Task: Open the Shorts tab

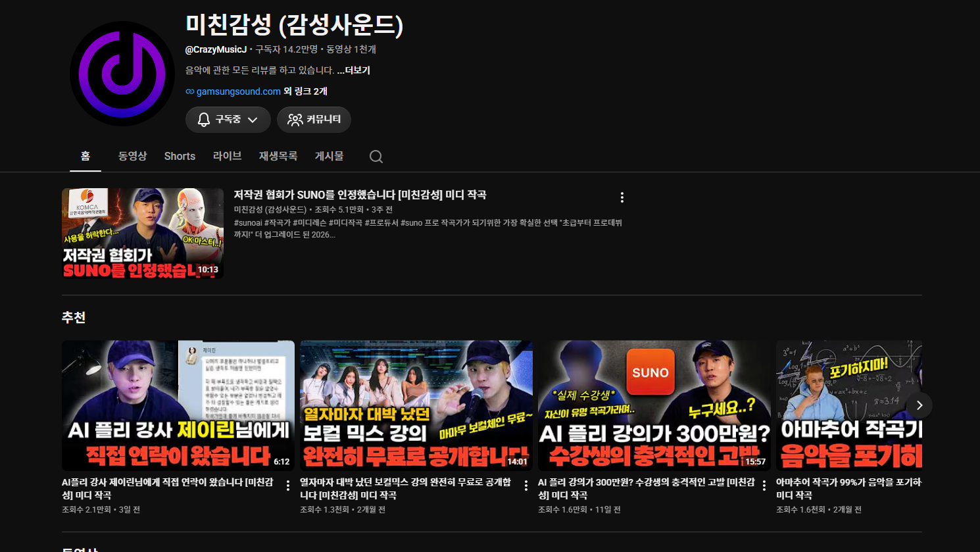Action: point(180,156)
